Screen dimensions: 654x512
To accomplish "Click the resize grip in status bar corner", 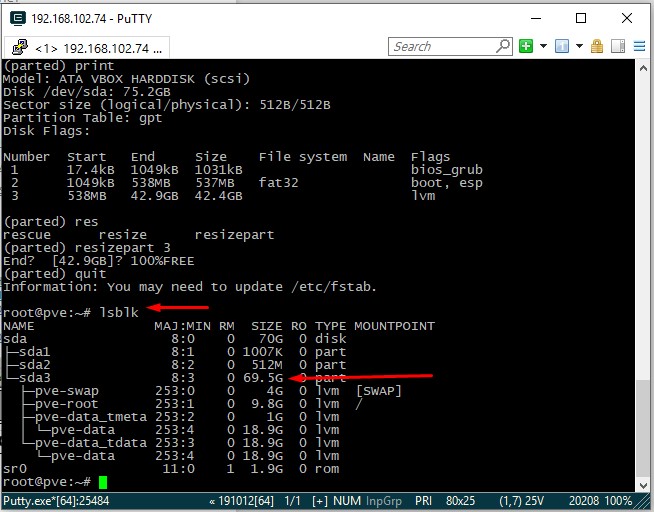I will click(644, 502).
